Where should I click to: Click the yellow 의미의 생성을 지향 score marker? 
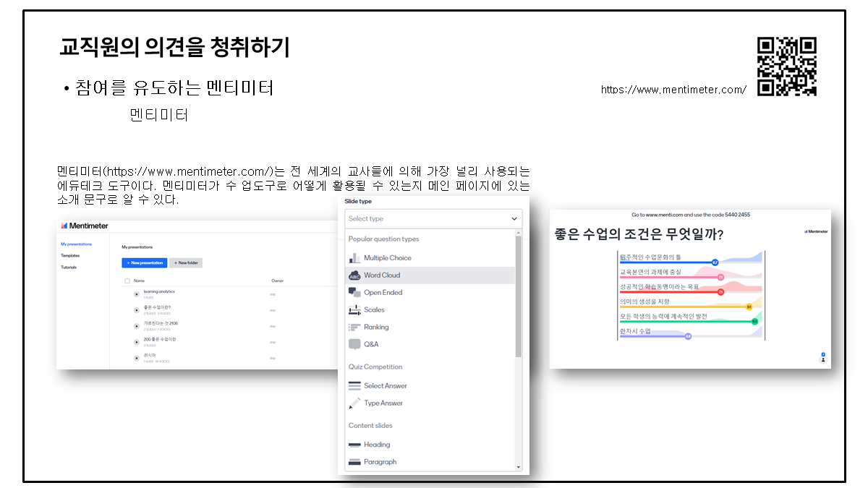[749, 307]
